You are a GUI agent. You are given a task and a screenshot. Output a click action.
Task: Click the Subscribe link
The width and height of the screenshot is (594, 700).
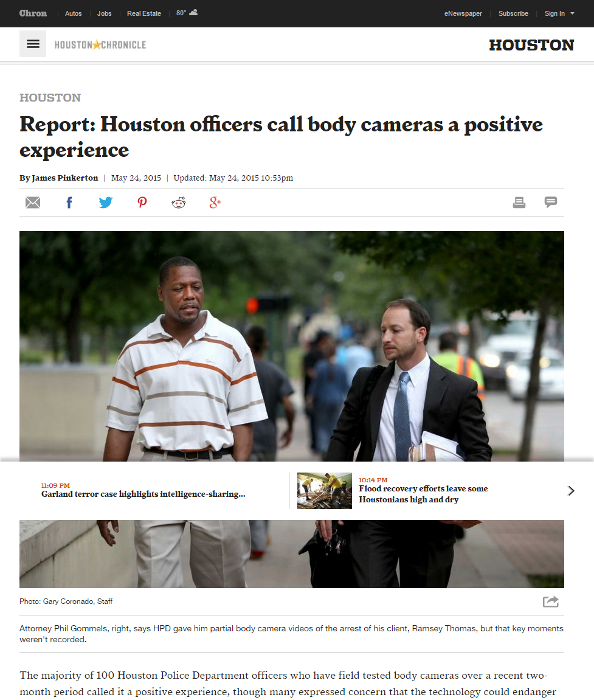point(513,13)
